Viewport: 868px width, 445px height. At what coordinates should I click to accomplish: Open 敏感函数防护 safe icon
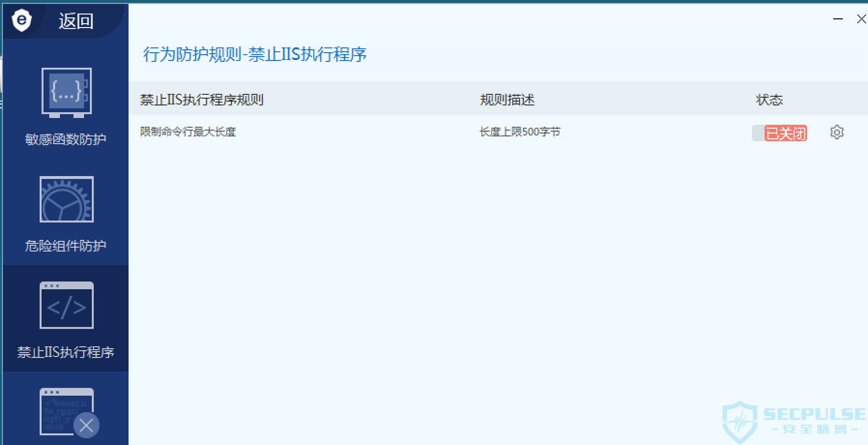[x=66, y=93]
